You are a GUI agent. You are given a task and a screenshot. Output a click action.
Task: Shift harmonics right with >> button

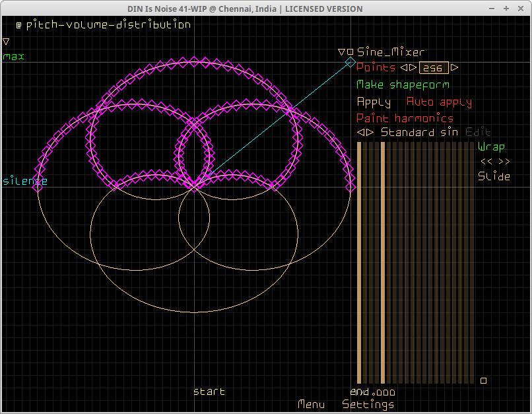pos(504,161)
